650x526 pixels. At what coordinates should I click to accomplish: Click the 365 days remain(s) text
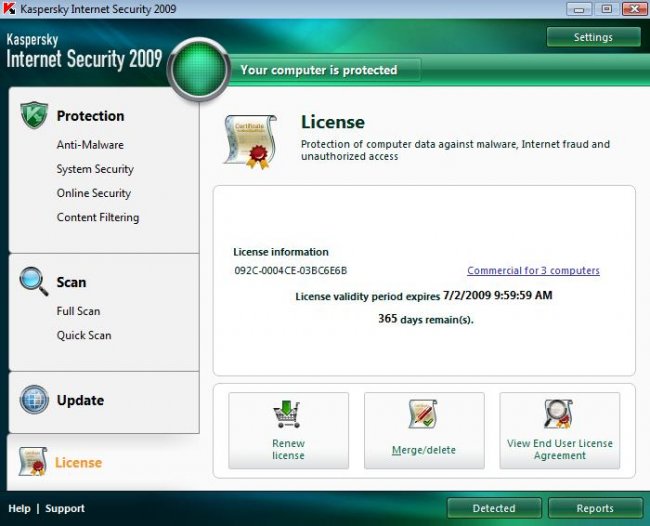pyautogui.click(x=425, y=319)
